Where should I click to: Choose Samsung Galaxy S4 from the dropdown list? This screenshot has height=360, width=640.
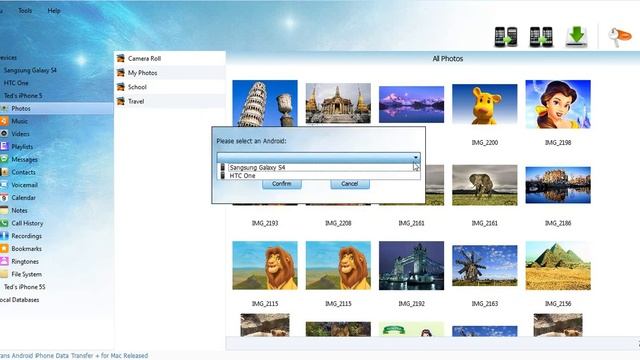[x=318, y=167]
